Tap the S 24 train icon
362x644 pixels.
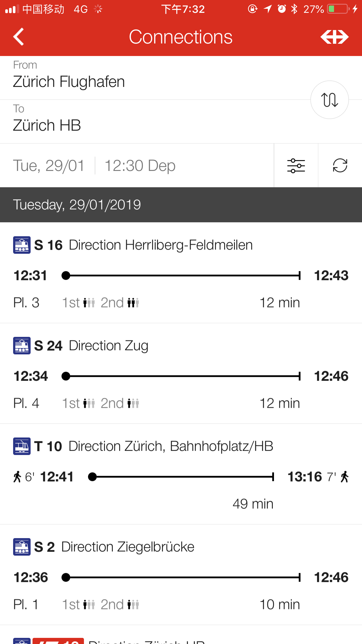[22, 346]
